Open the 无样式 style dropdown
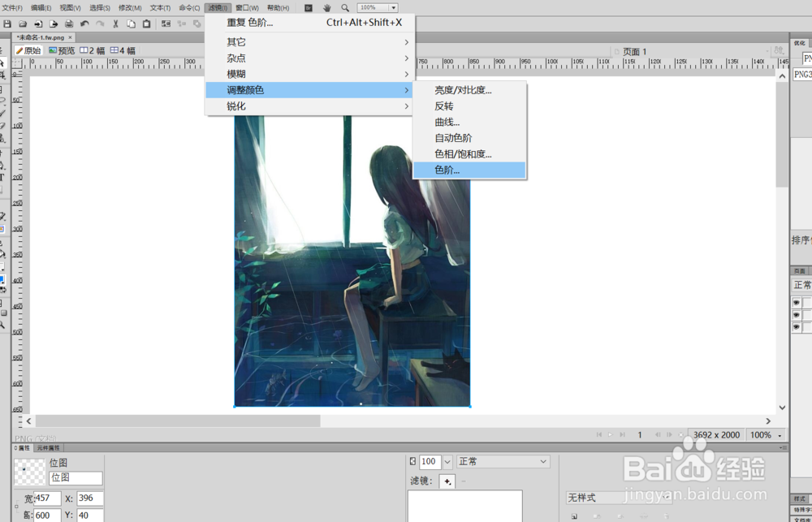 618,498
